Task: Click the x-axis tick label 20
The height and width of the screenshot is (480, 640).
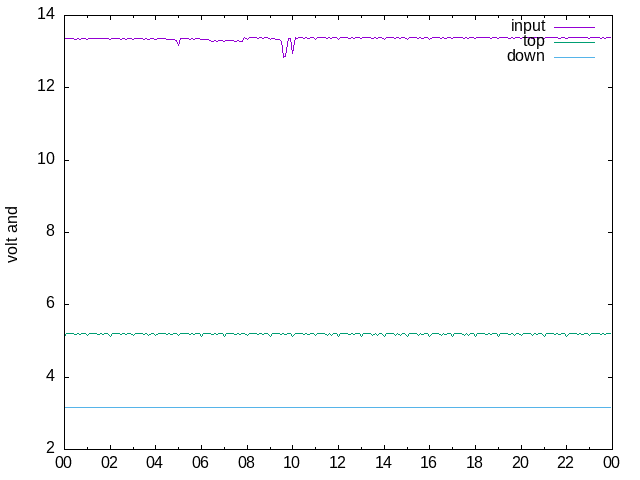Action: pos(520,463)
